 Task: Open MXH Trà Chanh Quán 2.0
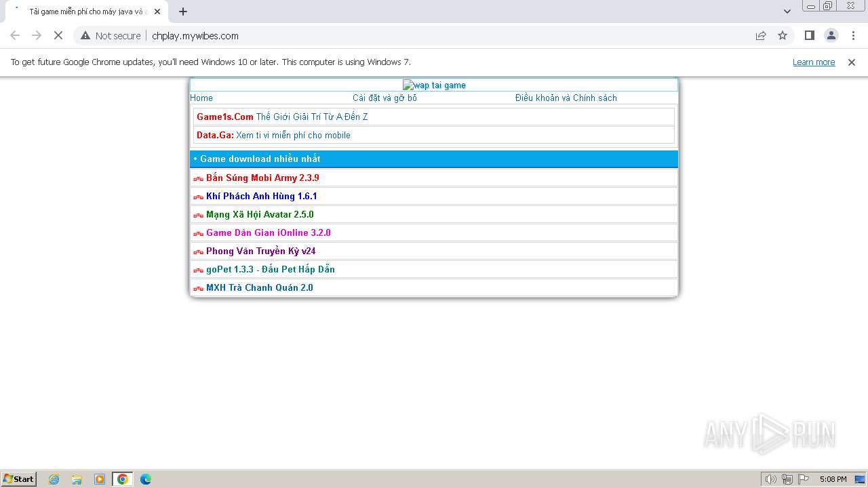click(260, 287)
